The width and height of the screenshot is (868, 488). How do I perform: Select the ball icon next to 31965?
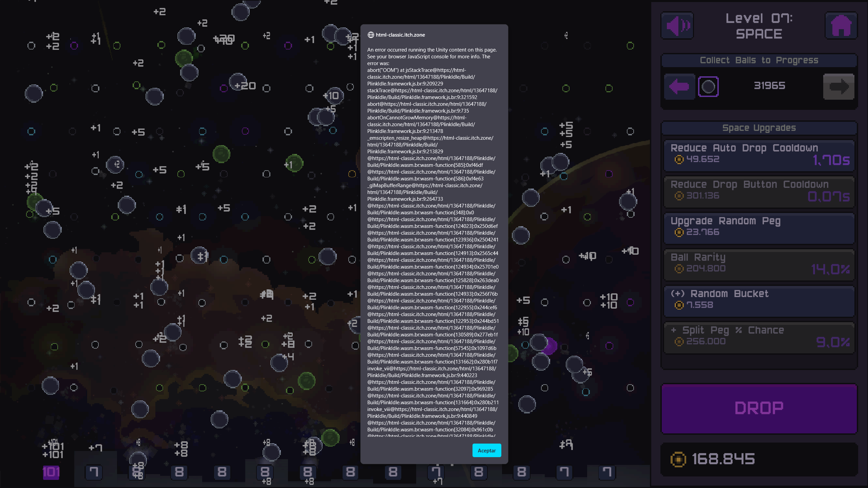[708, 87]
